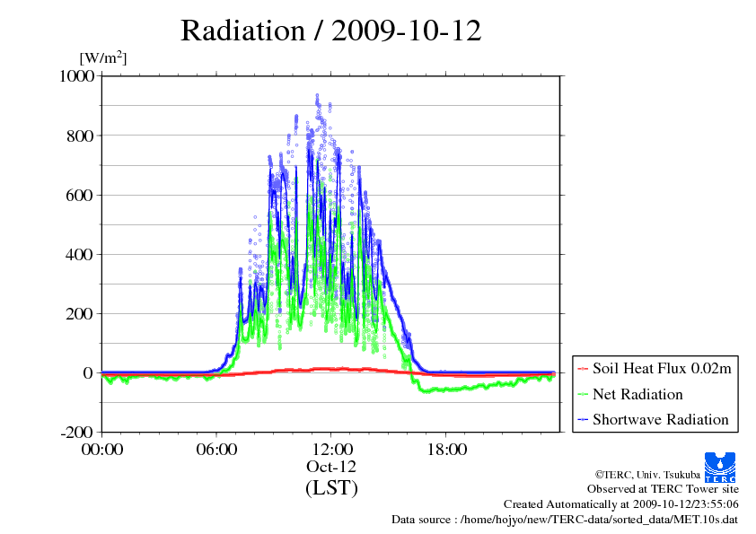Image resolution: width=756 pixels, height=534 pixels.
Task: Click the red Soil Heat Flux legend marker
Action: 583,369
